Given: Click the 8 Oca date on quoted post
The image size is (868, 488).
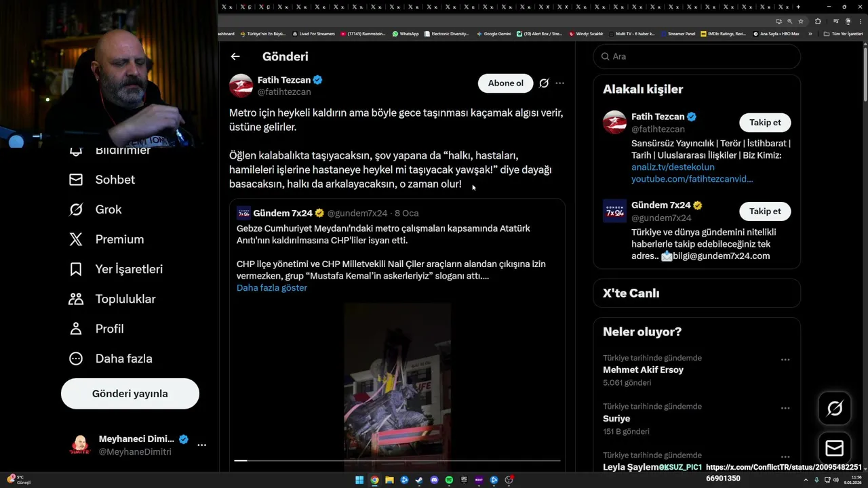Looking at the screenshot, I should 406,213.
